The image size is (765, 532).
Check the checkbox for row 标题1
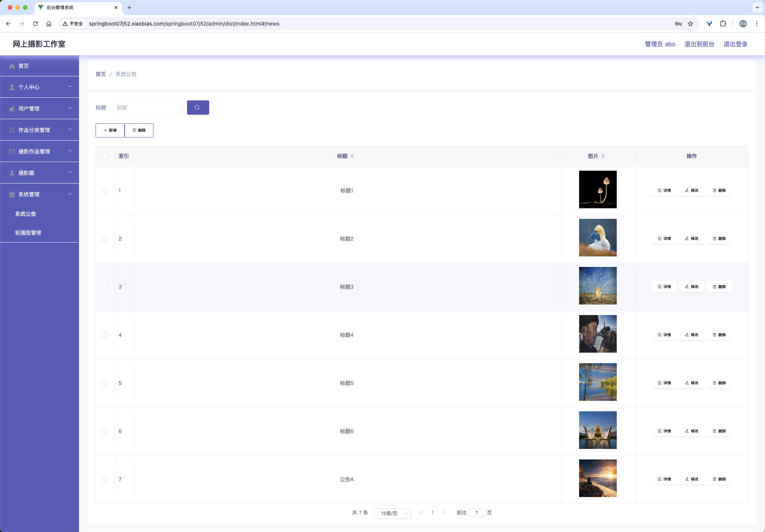tap(105, 191)
